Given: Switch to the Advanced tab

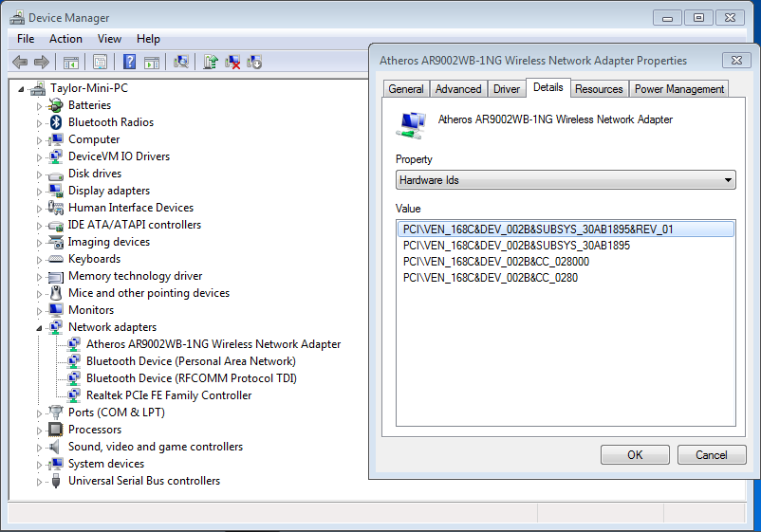Looking at the screenshot, I should click(458, 89).
